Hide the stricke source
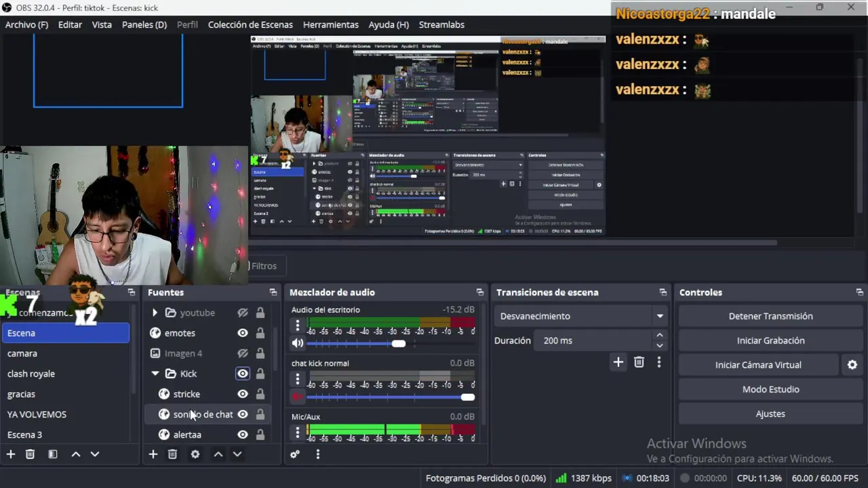Image resolution: width=868 pixels, height=488 pixels. point(243,394)
